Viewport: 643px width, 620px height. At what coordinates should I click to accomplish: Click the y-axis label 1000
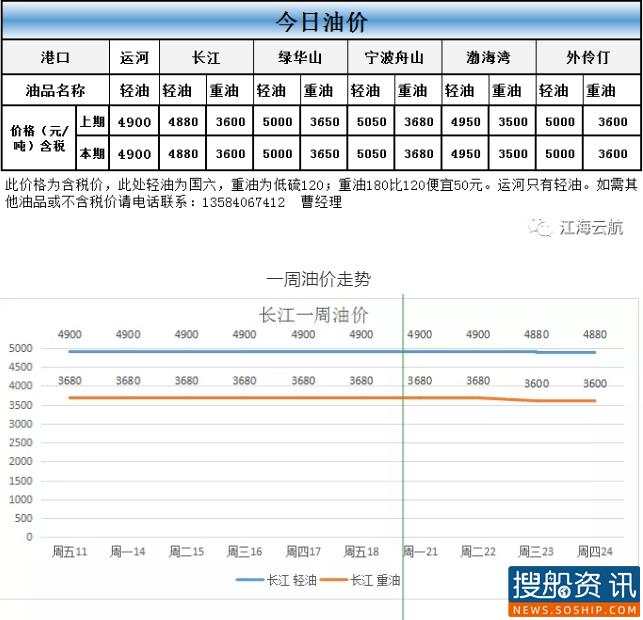(21, 499)
